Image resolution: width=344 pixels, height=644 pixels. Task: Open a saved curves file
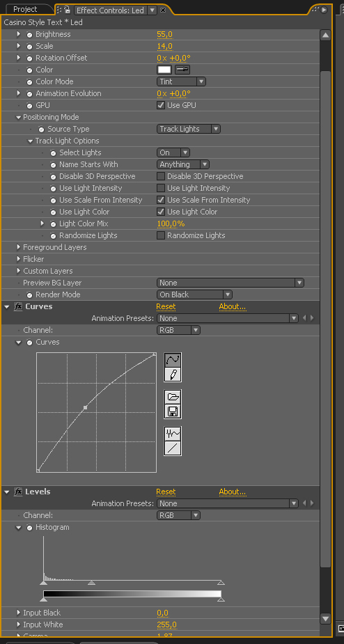click(x=173, y=397)
